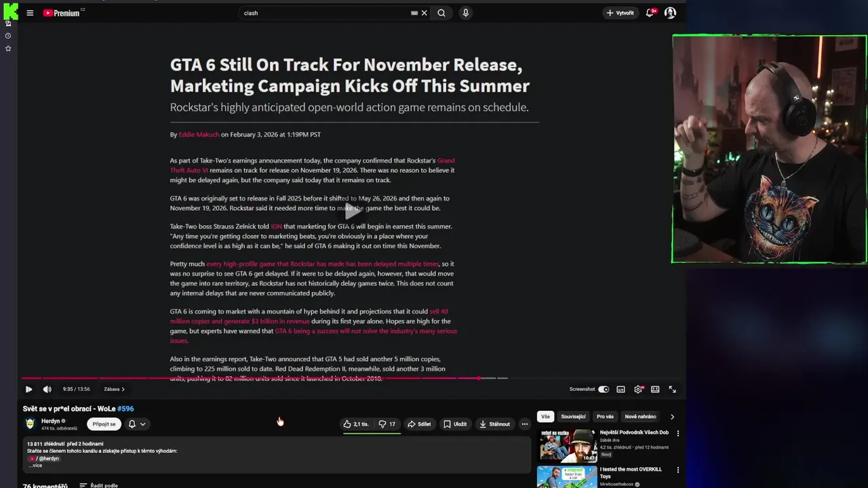
Task: Toggle subtitles captions icon
Action: coord(620,389)
